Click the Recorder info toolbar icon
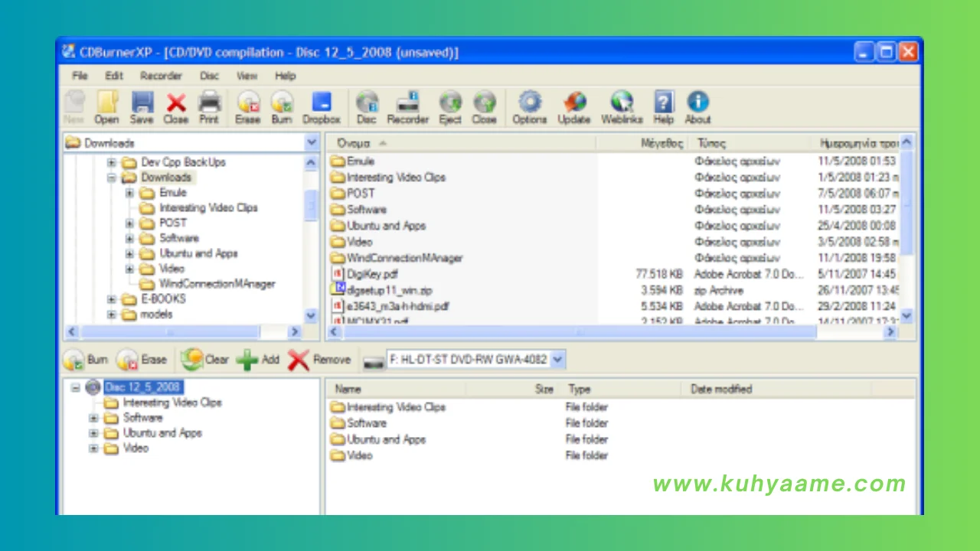 [x=407, y=107]
